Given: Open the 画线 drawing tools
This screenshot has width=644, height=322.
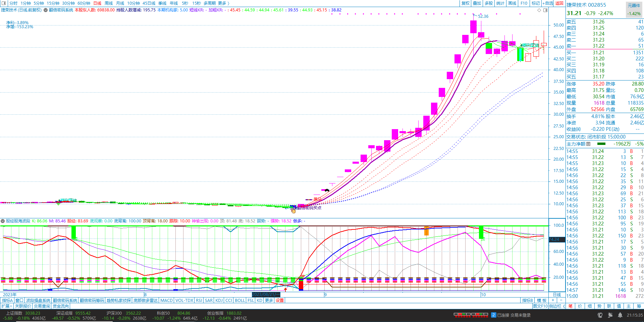Looking at the screenshot, I should click(x=512, y=3).
